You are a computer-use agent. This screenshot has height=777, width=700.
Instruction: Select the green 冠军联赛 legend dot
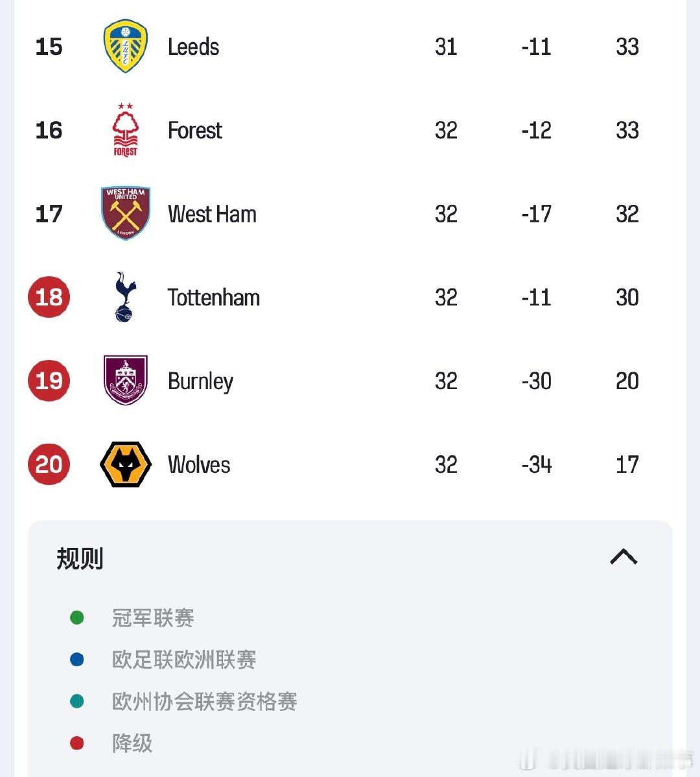pos(78,617)
